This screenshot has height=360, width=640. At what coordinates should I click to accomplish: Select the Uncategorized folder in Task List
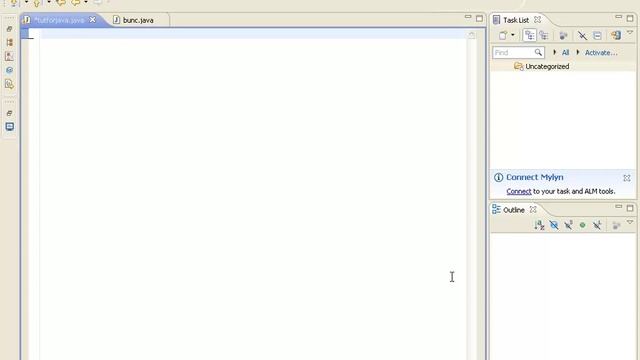pos(542,66)
